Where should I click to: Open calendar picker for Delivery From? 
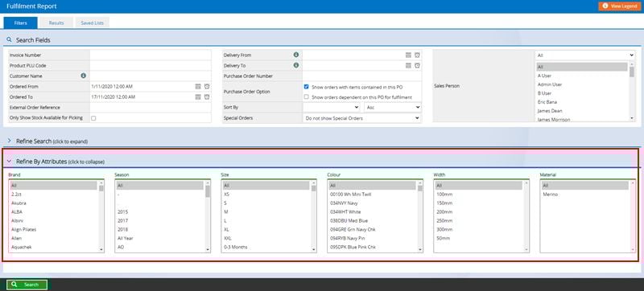click(x=408, y=55)
